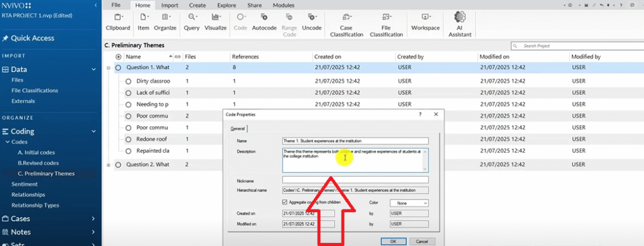Click the Code Properties dialog help icon
This screenshot has width=644, height=246.
420,115
